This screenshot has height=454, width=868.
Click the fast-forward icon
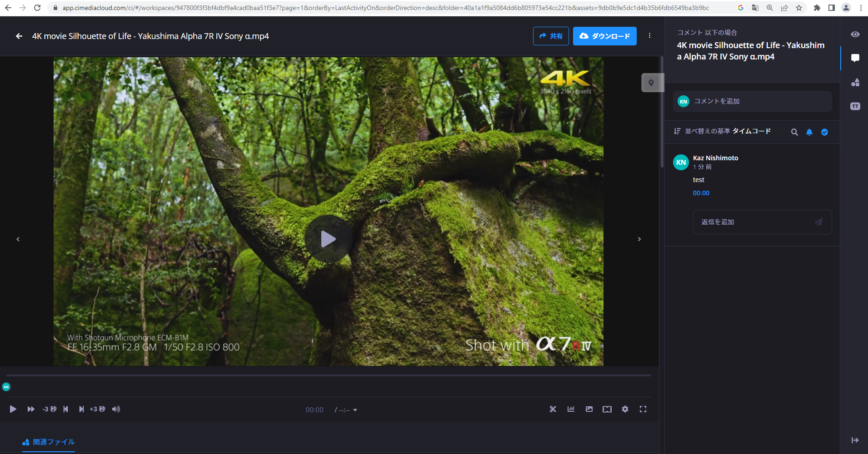pyautogui.click(x=31, y=409)
